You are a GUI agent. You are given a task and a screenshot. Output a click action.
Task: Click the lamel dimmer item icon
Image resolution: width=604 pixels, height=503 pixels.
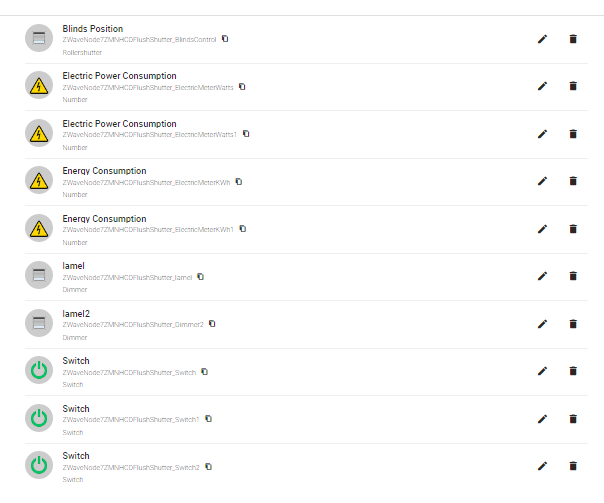tap(39, 276)
